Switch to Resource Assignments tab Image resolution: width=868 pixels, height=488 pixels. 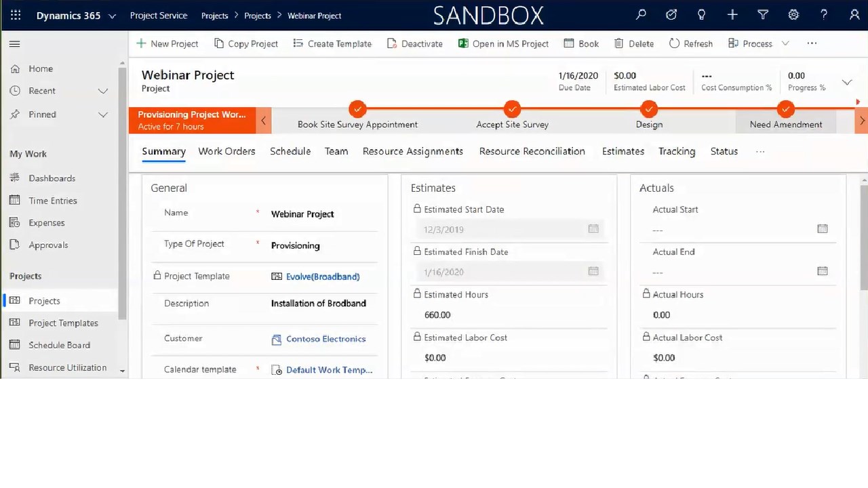point(413,151)
